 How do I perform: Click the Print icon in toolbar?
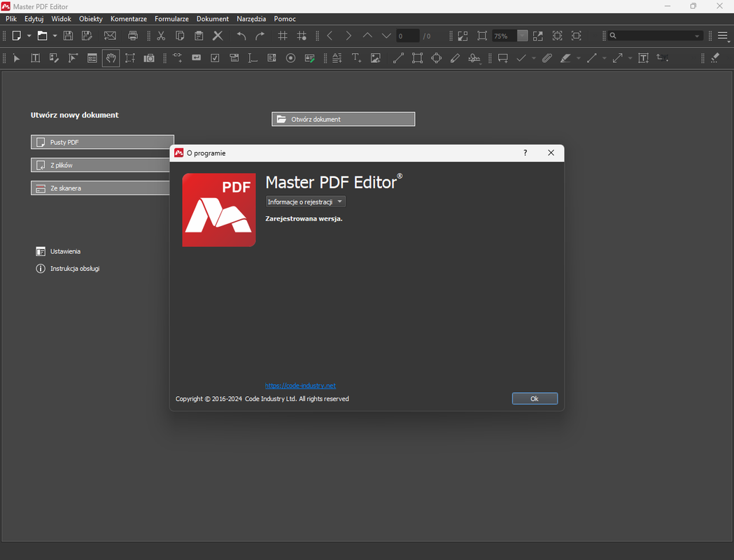[133, 36]
